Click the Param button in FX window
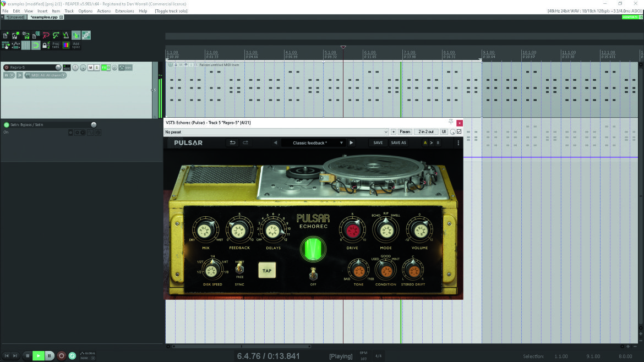644x362 pixels. pyautogui.click(x=405, y=131)
